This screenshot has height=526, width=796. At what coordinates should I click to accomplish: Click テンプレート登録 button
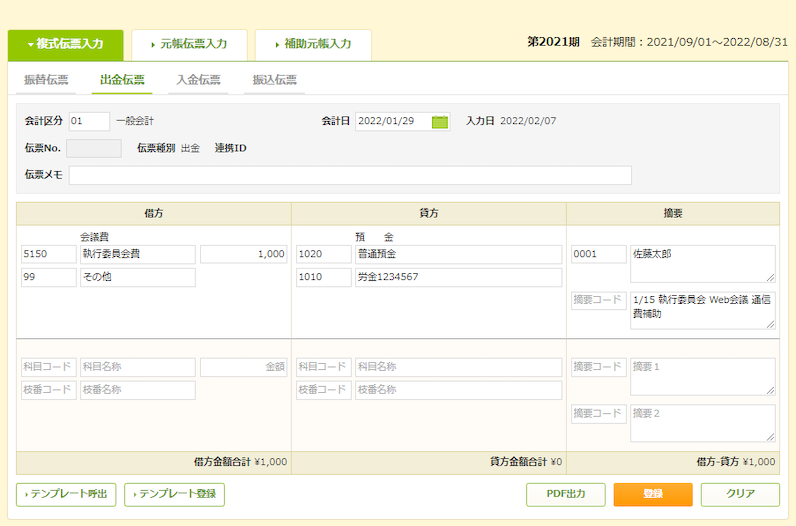tap(175, 494)
